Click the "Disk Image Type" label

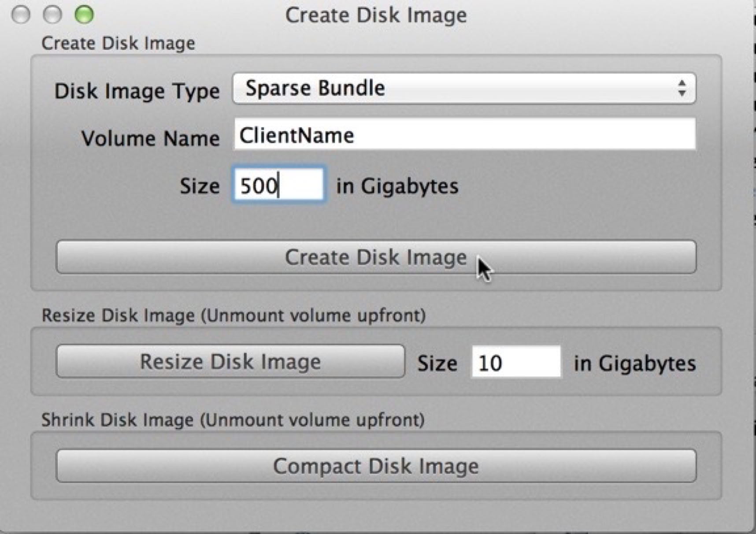[x=137, y=91]
